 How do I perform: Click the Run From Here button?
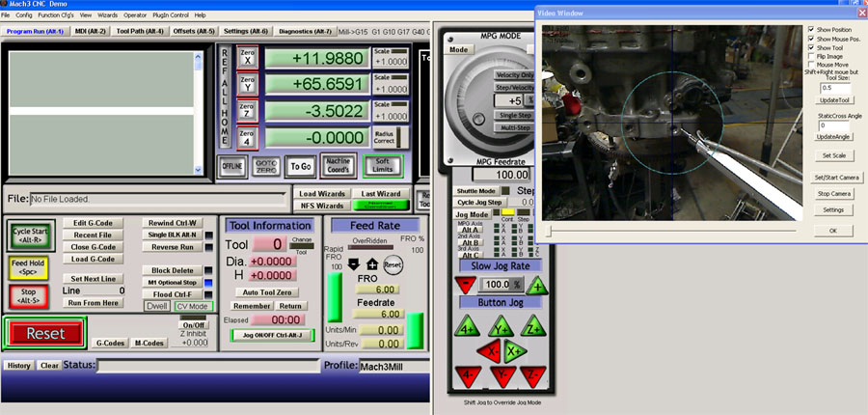coord(93,302)
